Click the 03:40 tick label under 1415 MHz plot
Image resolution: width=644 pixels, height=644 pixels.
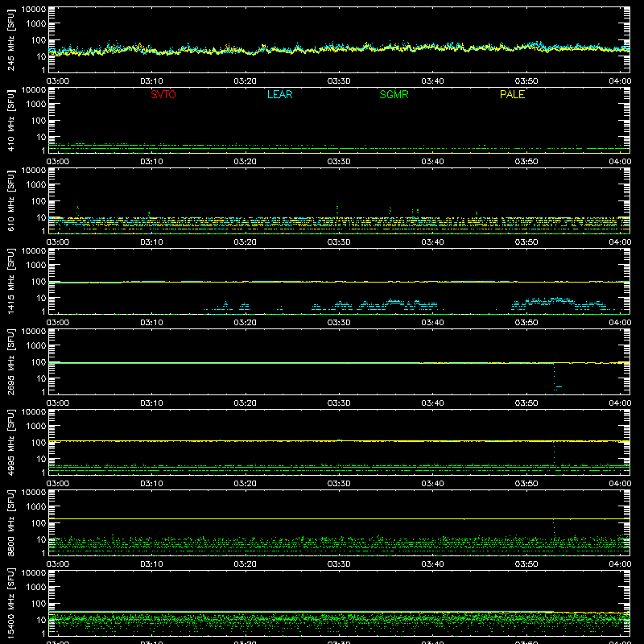432,323
